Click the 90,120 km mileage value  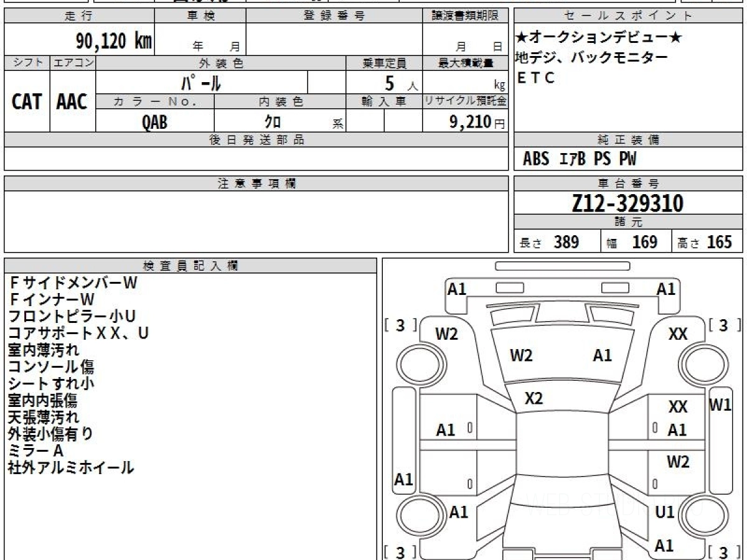[114, 41]
